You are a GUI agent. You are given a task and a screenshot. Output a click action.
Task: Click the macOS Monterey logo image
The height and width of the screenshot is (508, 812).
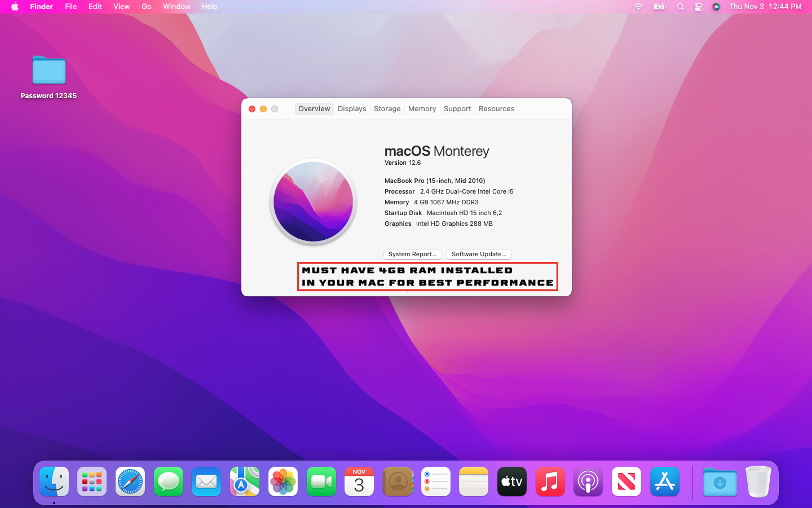[314, 202]
